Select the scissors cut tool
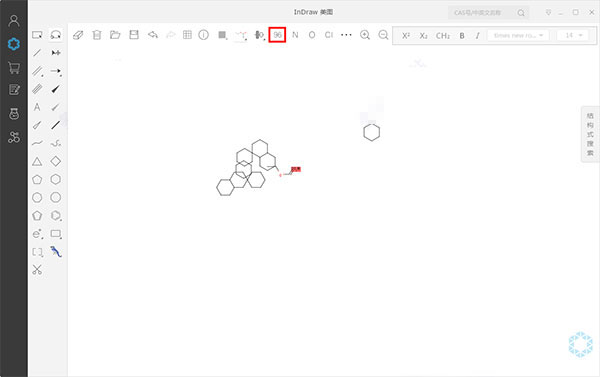This screenshot has height=377, width=600. pyautogui.click(x=37, y=270)
